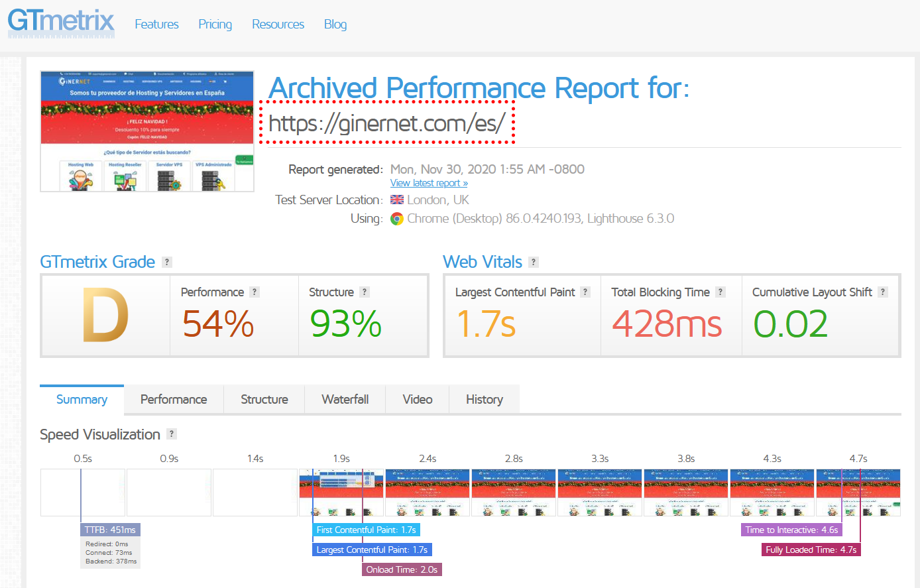Click the 0.5s filmstrip frame
Image resolution: width=920 pixels, height=588 pixels.
pos(83,493)
